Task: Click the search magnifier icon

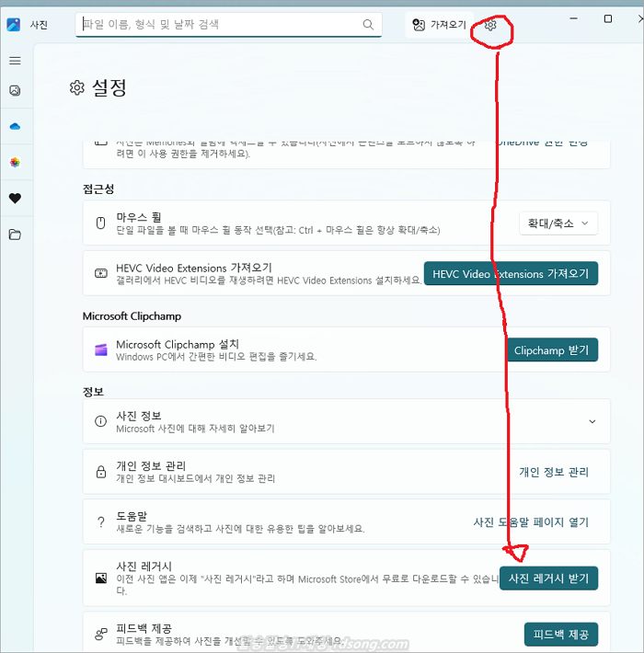Action: [368, 25]
